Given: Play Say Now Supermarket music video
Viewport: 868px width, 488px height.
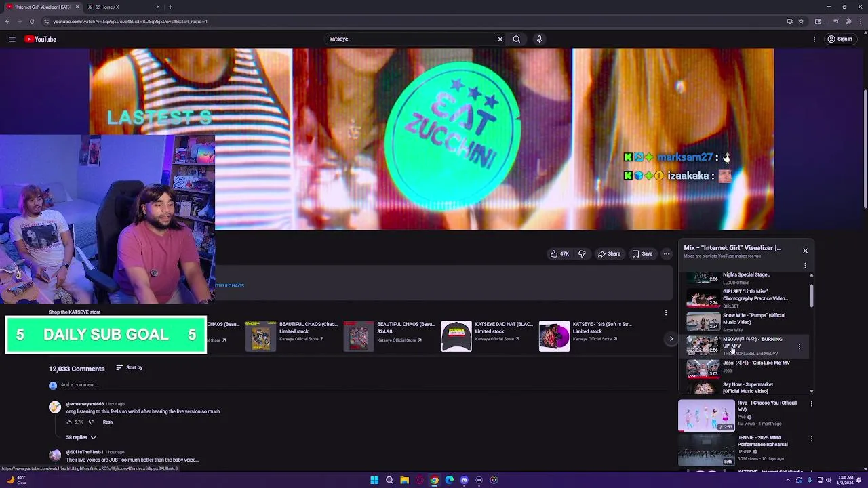Looking at the screenshot, I should pos(745,387).
